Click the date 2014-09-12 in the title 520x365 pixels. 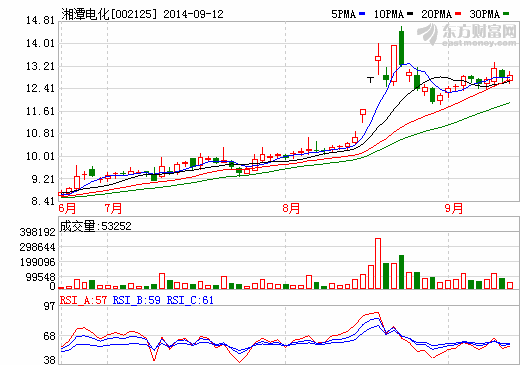coord(193,14)
